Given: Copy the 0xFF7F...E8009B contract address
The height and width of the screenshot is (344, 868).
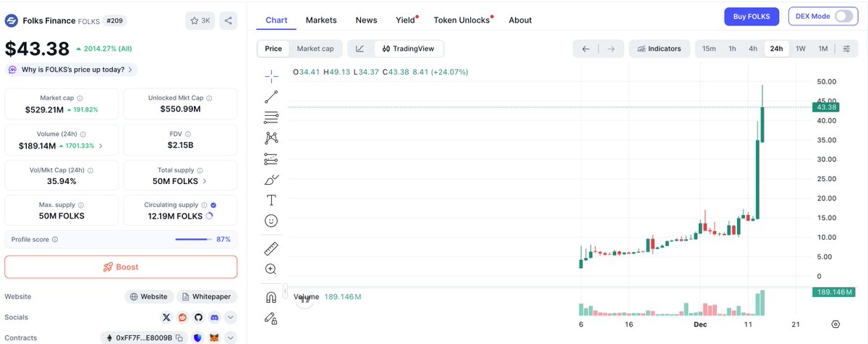Looking at the screenshot, I should (x=179, y=338).
